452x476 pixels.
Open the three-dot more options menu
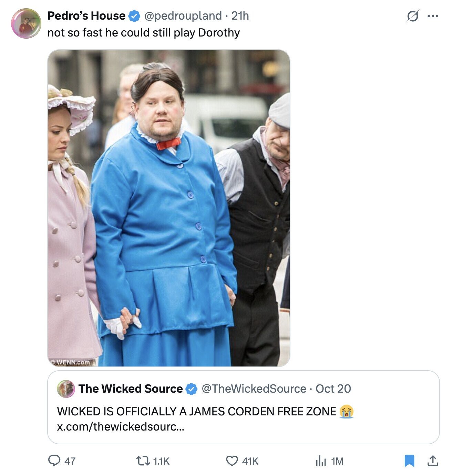pyautogui.click(x=433, y=16)
